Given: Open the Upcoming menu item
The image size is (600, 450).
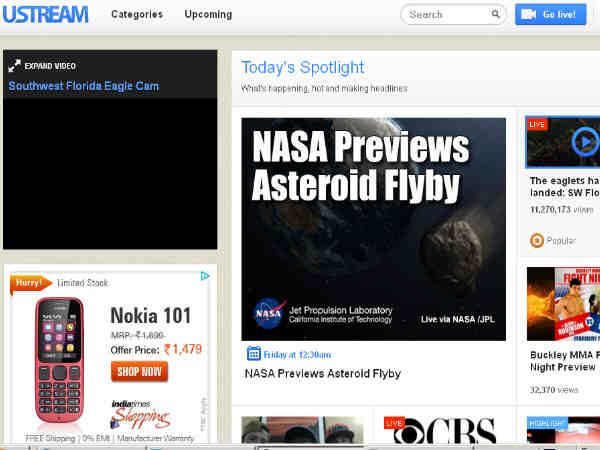Looking at the screenshot, I should (208, 15).
